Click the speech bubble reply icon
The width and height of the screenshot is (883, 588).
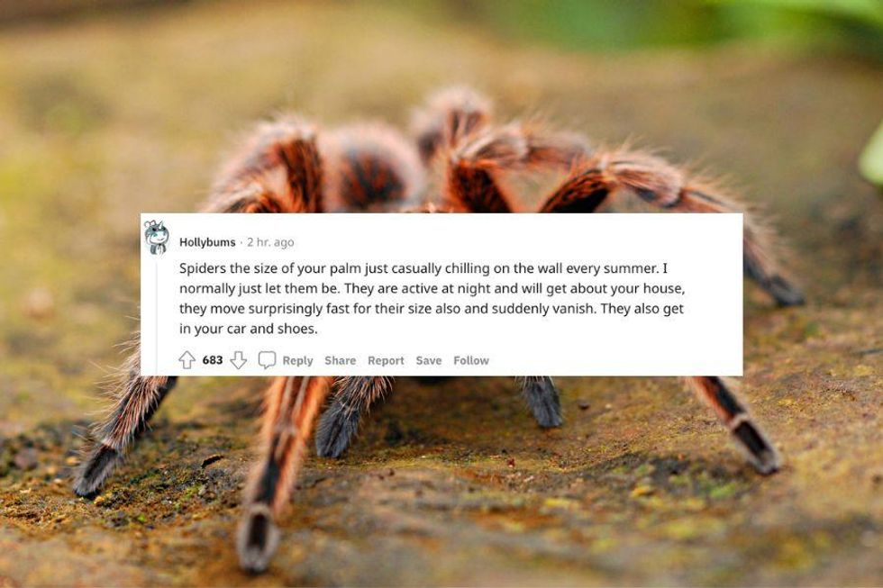coord(267,360)
